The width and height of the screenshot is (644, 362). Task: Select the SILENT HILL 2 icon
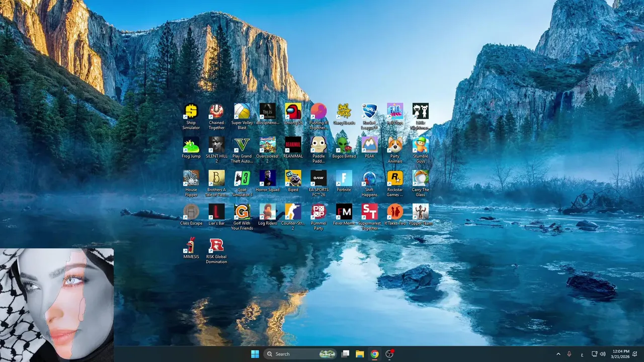216,150
